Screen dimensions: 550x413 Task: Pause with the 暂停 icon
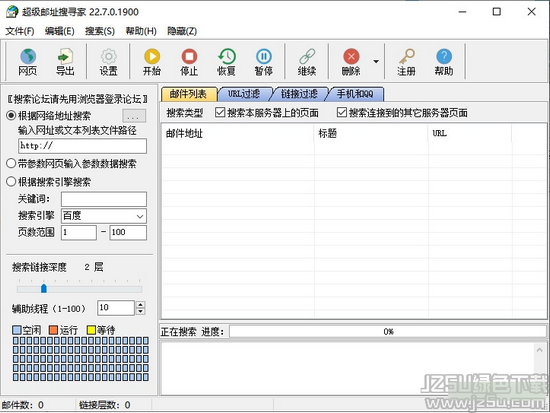pos(264,56)
